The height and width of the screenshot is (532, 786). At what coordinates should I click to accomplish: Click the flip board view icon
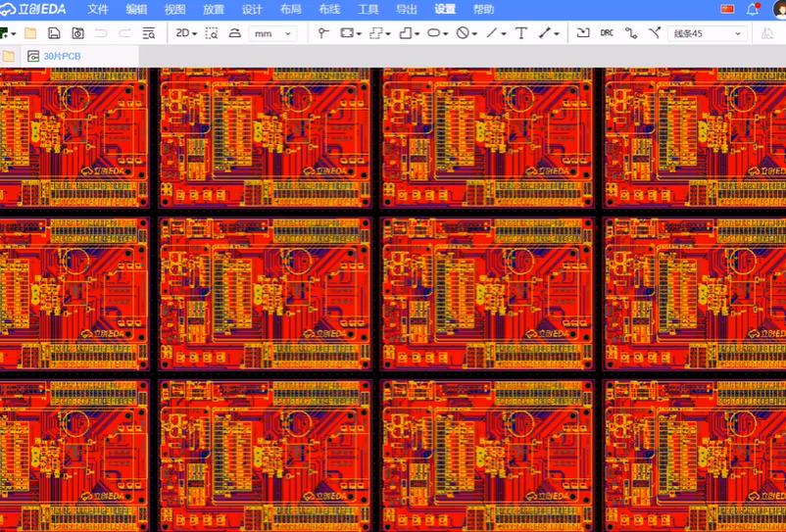pyautogui.click(x=234, y=33)
